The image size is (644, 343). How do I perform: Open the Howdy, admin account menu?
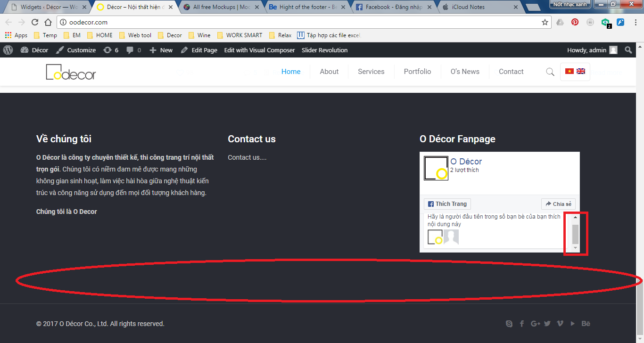click(x=592, y=50)
